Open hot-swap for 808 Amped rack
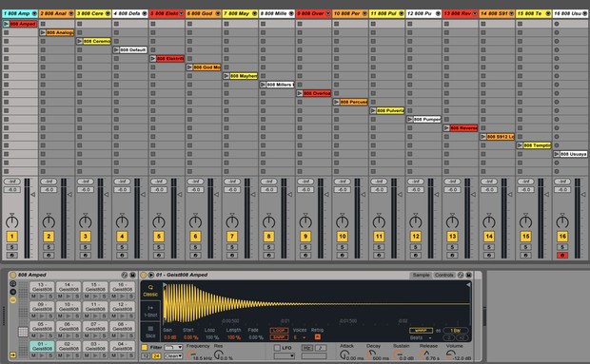 [x=124, y=275]
